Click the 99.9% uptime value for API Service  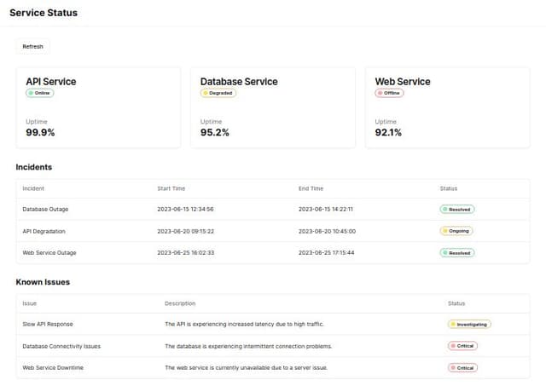(x=41, y=133)
